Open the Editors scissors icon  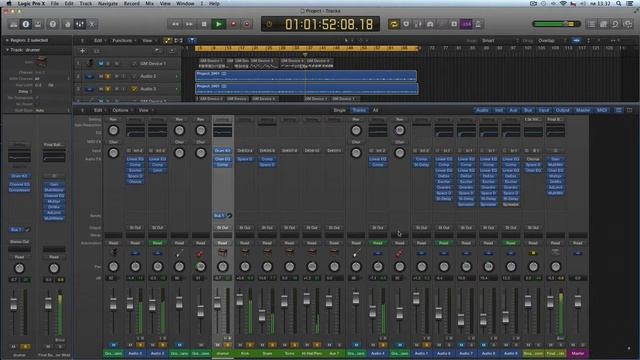92,24
